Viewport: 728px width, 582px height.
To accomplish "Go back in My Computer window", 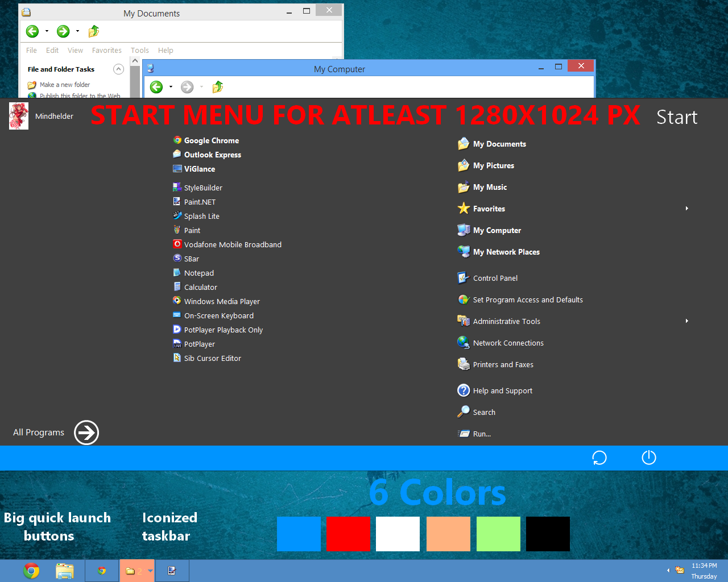I will pos(156,87).
